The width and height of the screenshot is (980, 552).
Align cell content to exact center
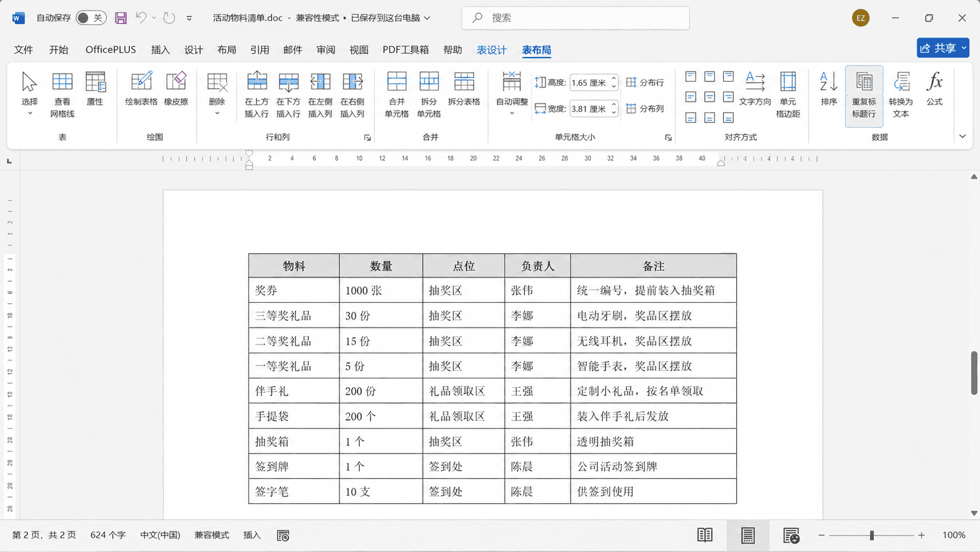710,97
